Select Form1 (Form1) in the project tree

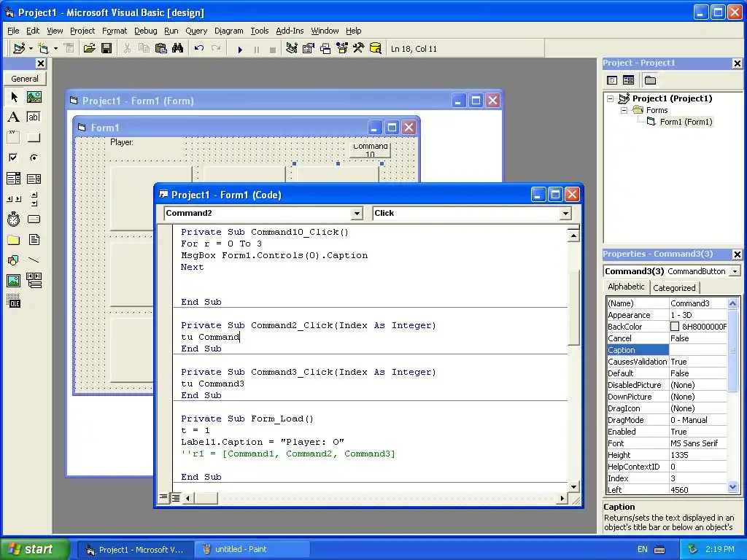(686, 122)
